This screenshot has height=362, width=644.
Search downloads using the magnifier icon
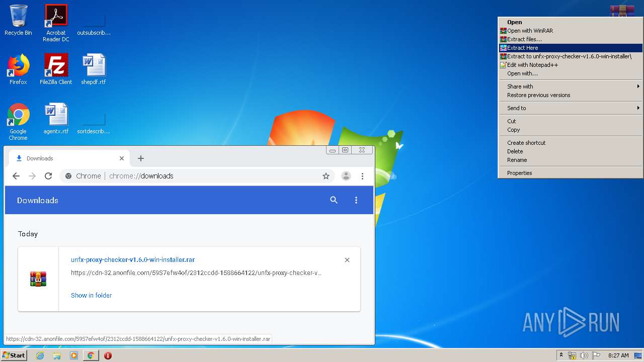[x=334, y=200]
